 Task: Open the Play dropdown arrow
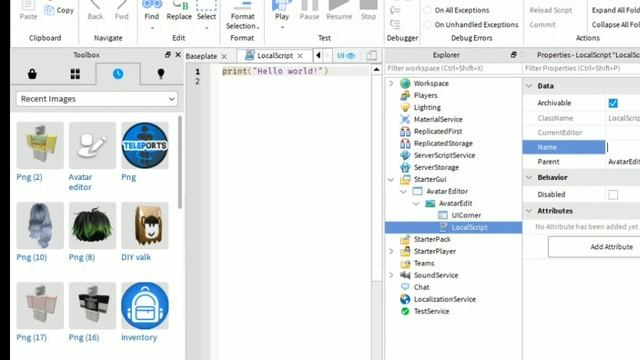[282, 28]
